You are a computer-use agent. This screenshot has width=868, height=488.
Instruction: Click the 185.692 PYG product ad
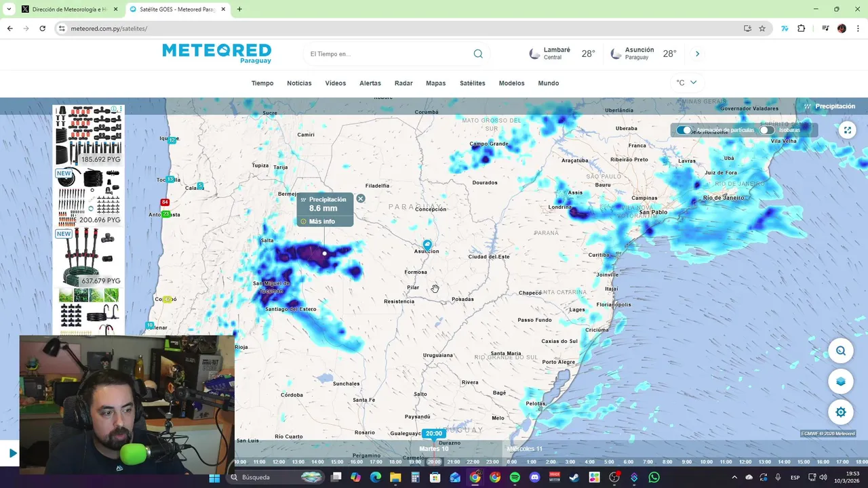click(89, 135)
